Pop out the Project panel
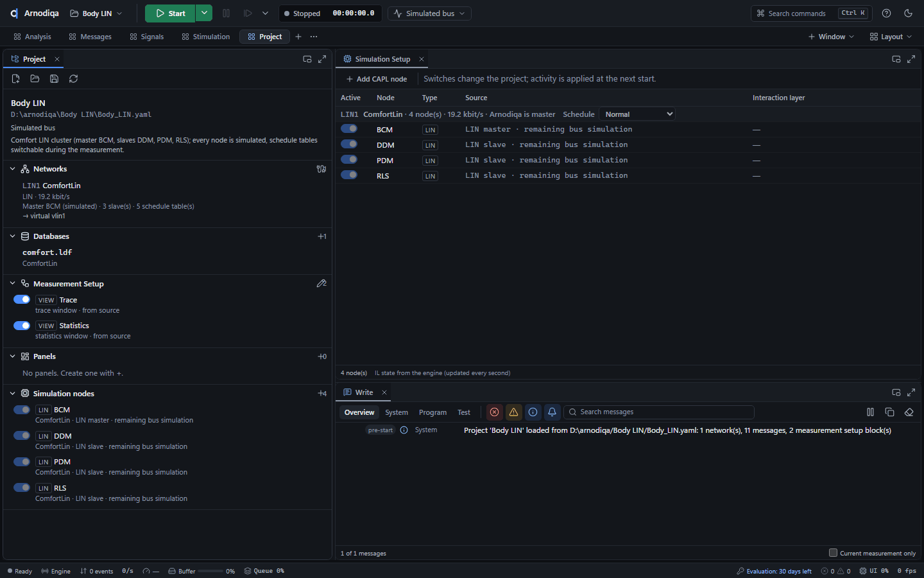Screen dimensions: 924x578 307,59
